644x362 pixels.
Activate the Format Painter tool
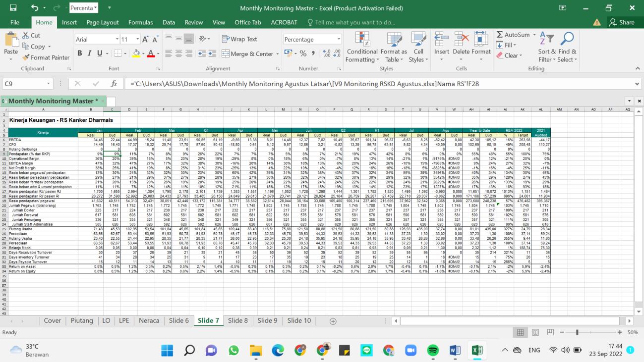[x=46, y=57]
